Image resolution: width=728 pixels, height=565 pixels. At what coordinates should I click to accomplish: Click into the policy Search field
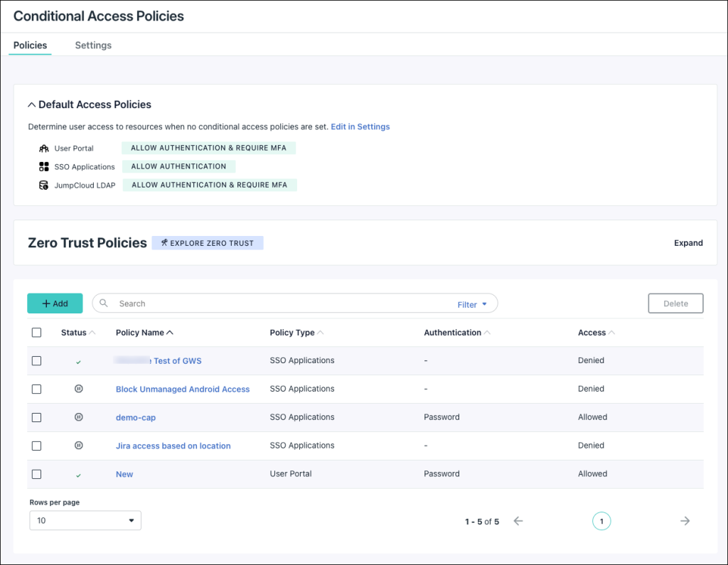284,303
